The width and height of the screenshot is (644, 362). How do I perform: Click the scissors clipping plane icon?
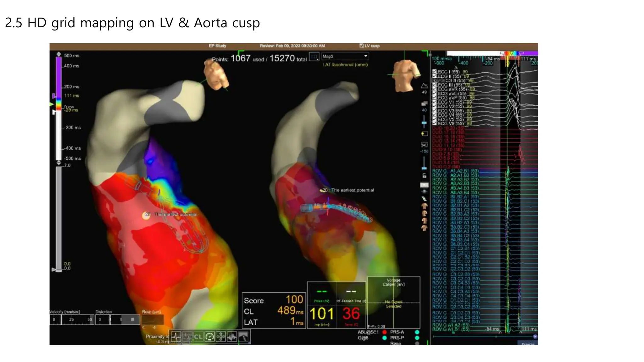pyautogui.click(x=424, y=145)
